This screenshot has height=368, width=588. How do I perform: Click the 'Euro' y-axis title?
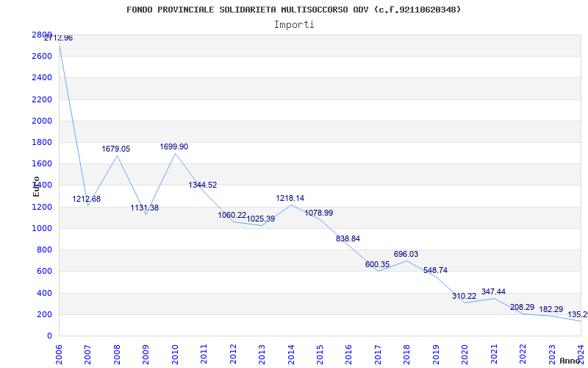click(36, 187)
